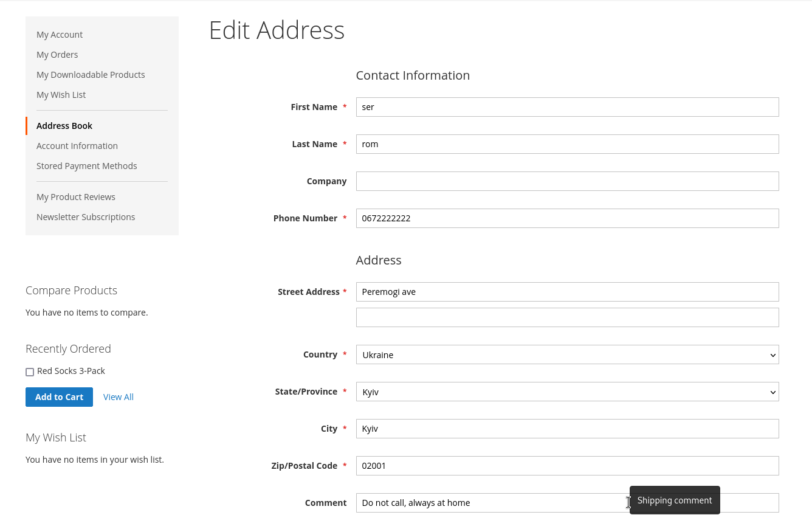
Task: Open My Account in sidebar
Action: [x=60, y=35]
